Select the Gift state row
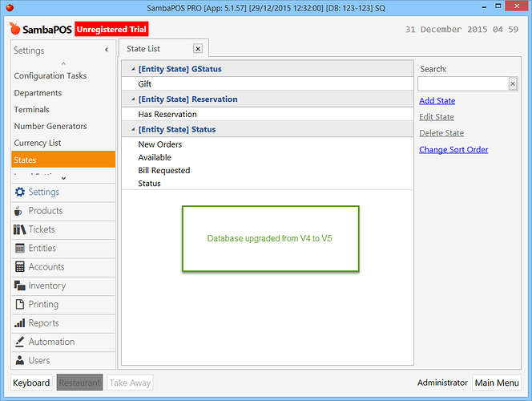The image size is (532, 401). pos(268,84)
